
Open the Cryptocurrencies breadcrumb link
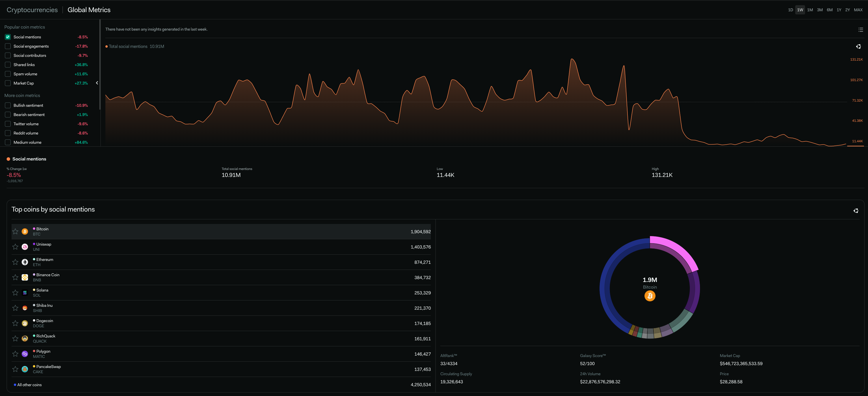32,10
